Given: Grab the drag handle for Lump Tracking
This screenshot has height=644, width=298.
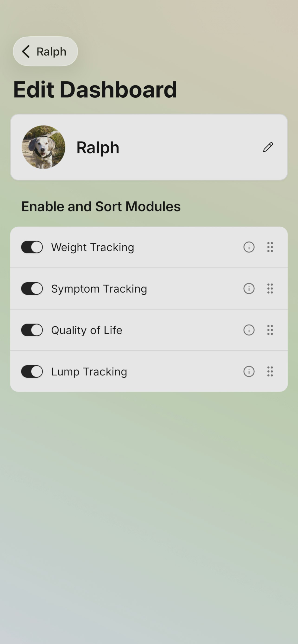Looking at the screenshot, I should click(x=269, y=372).
